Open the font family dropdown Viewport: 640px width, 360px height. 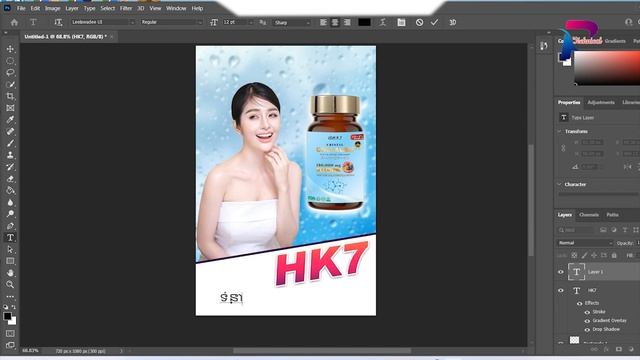coord(103,22)
